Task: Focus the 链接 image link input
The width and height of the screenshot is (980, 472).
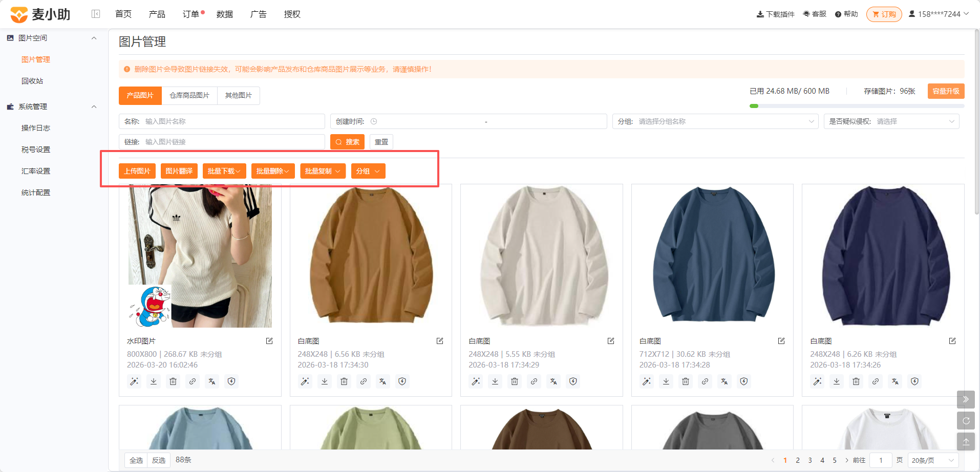Action: [222, 142]
